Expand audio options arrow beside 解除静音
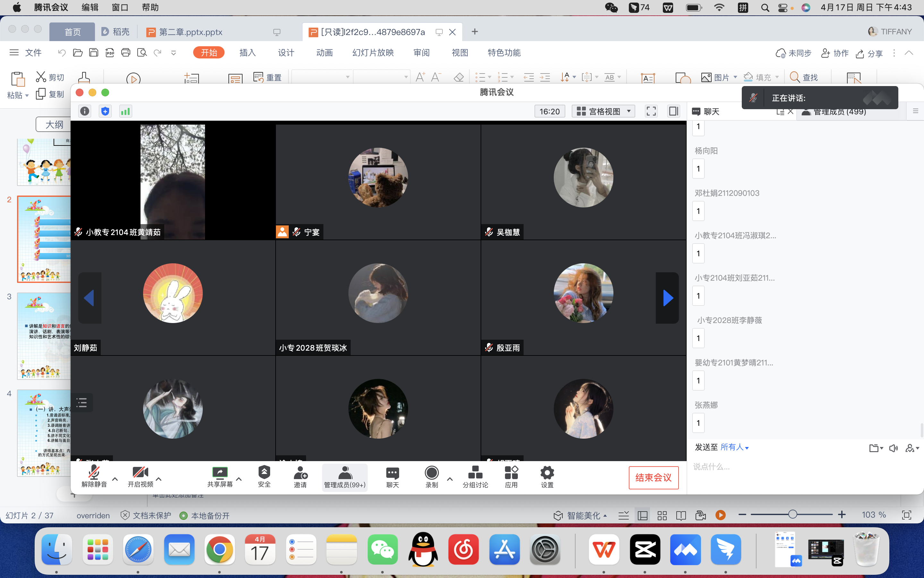 click(x=115, y=478)
